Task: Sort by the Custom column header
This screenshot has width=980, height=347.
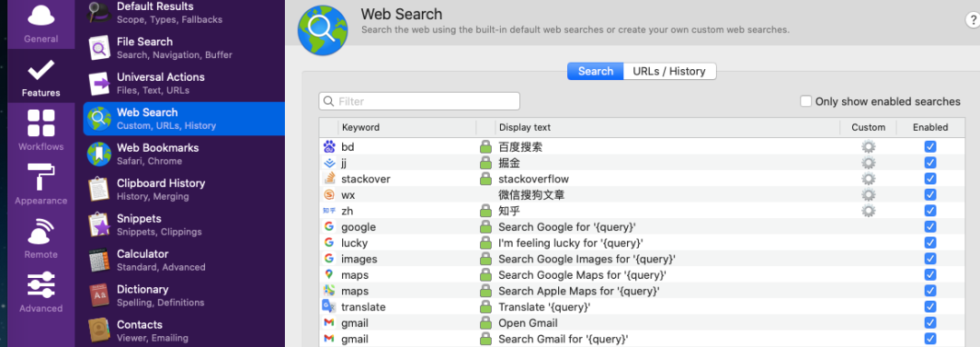Action: pyautogui.click(x=868, y=127)
